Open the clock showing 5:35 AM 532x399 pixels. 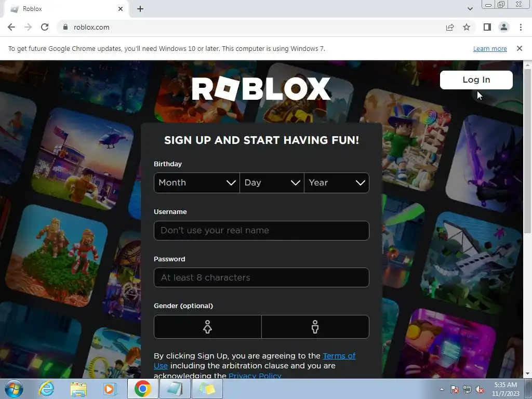[x=506, y=389]
